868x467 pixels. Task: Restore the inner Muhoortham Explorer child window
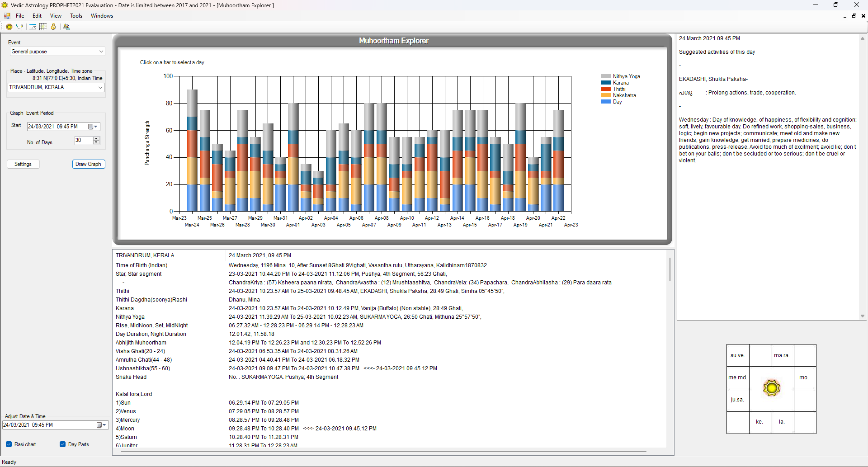click(854, 16)
